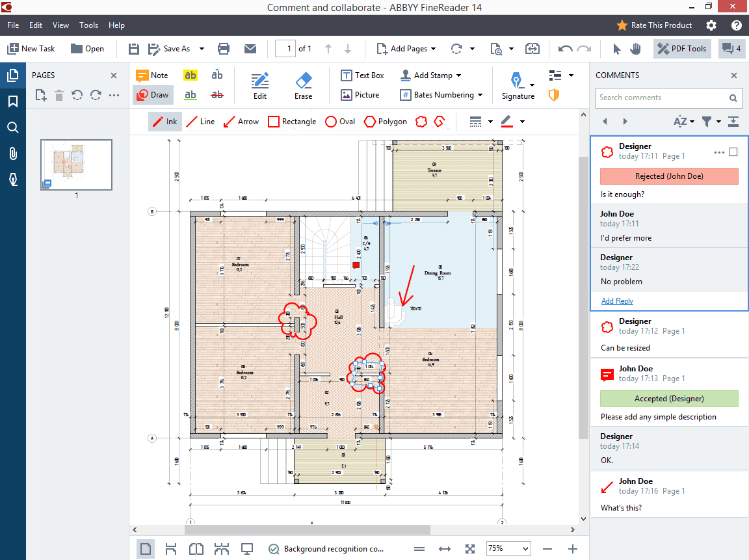
Task: Open the View menu
Action: pyautogui.click(x=60, y=25)
